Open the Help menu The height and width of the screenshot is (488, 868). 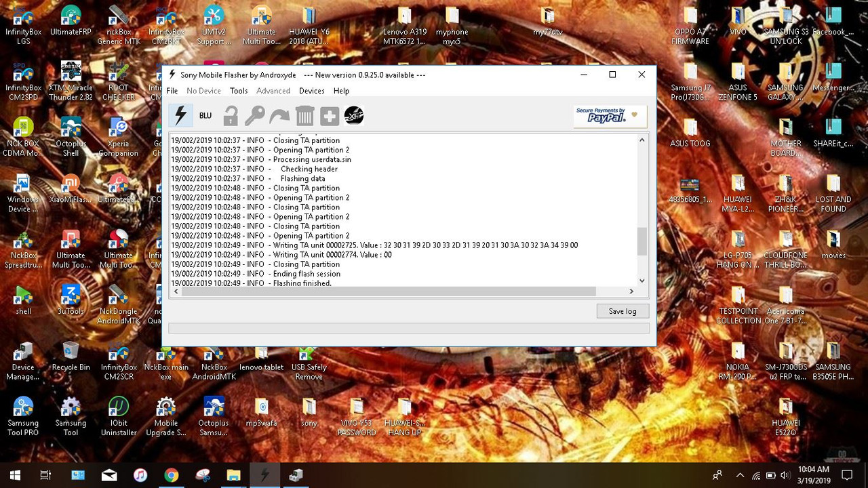[x=341, y=91]
